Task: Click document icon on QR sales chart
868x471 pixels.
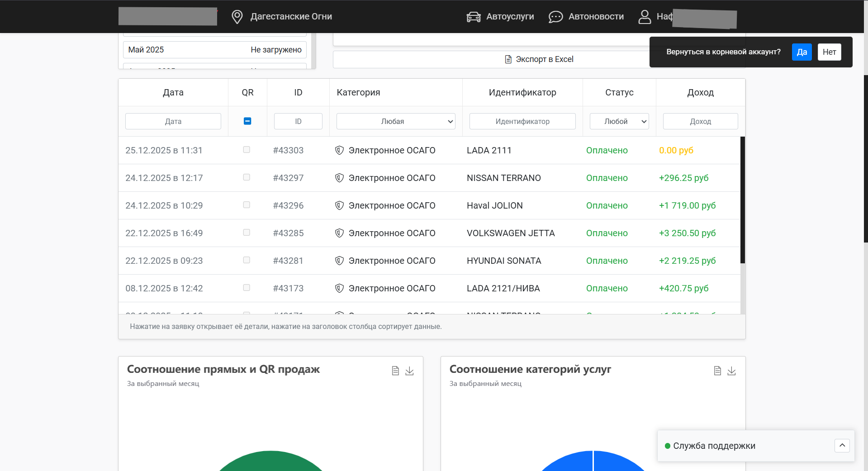Action: [395, 371]
